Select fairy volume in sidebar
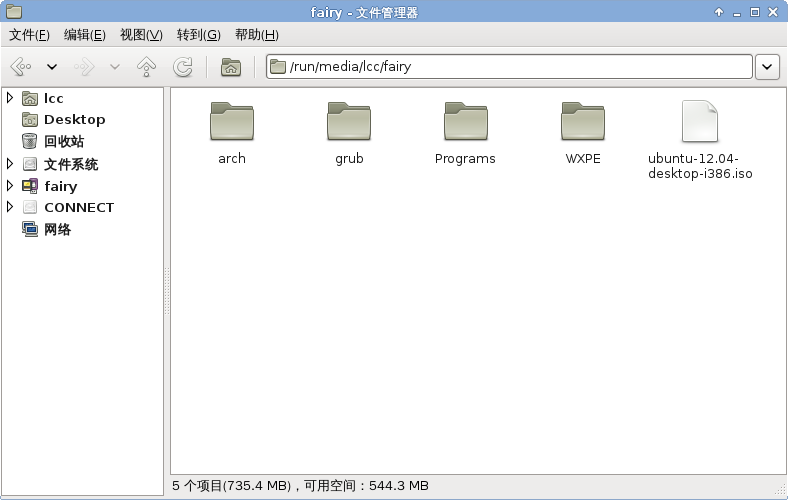 61,186
